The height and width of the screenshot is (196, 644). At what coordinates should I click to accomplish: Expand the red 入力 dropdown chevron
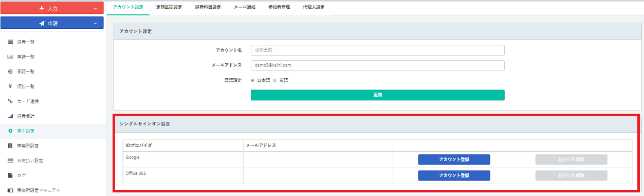(x=96, y=9)
